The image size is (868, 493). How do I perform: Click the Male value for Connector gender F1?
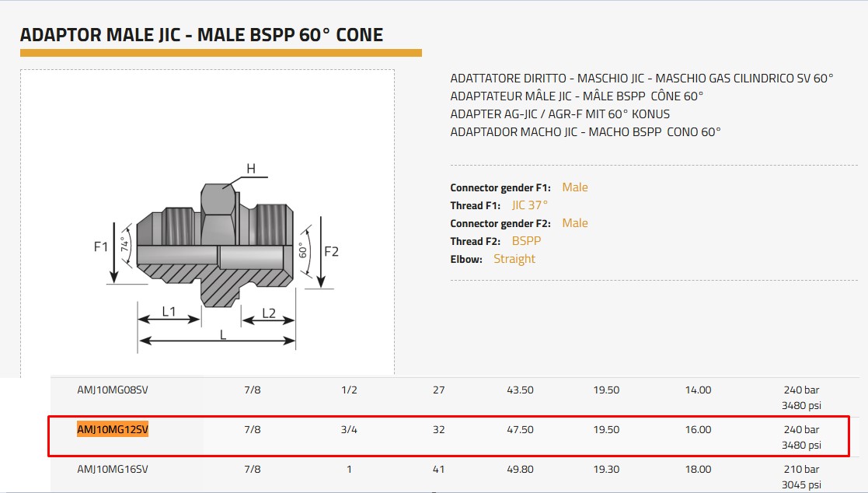(x=574, y=187)
